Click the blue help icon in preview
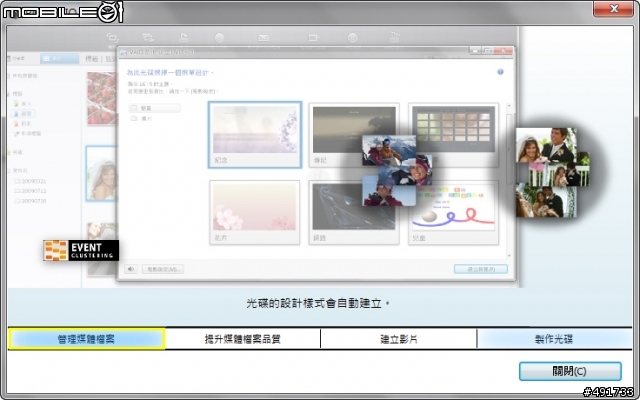The width and height of the screenshot is (640, 400). coord(500,72)
